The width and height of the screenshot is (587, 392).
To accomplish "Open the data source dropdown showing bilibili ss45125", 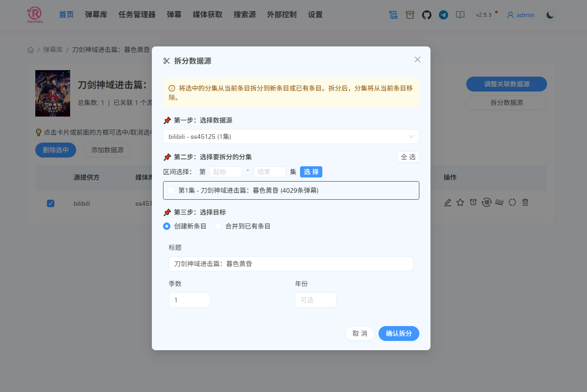I will (291, 137).
